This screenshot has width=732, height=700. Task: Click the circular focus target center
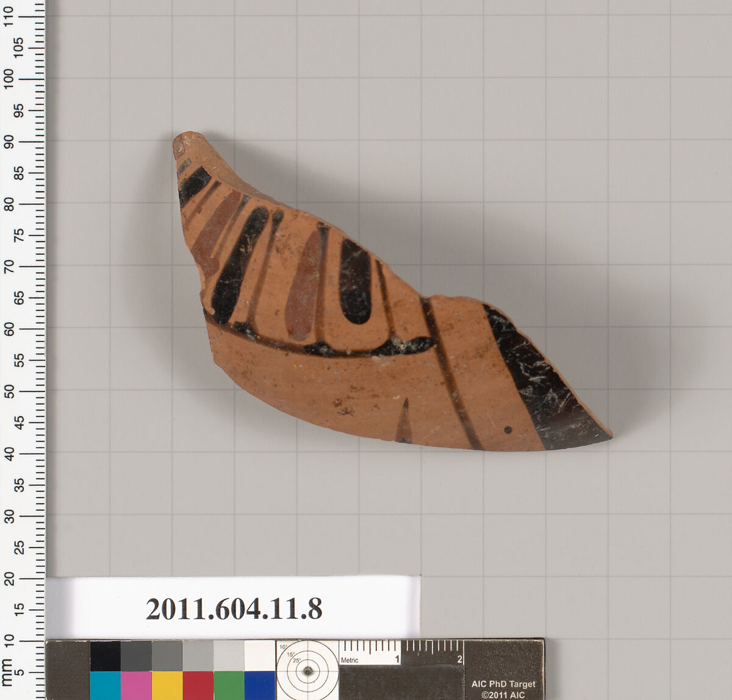pos(307,671)
